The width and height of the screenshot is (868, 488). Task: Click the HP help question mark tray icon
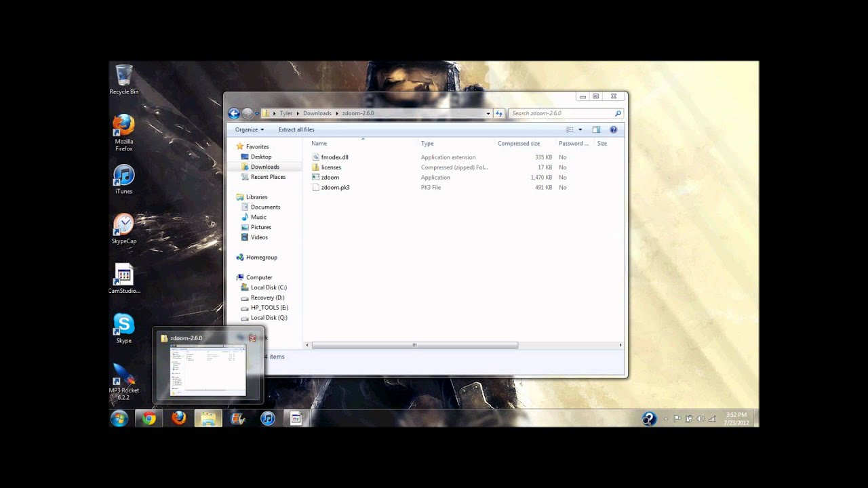tap(649, 418)
